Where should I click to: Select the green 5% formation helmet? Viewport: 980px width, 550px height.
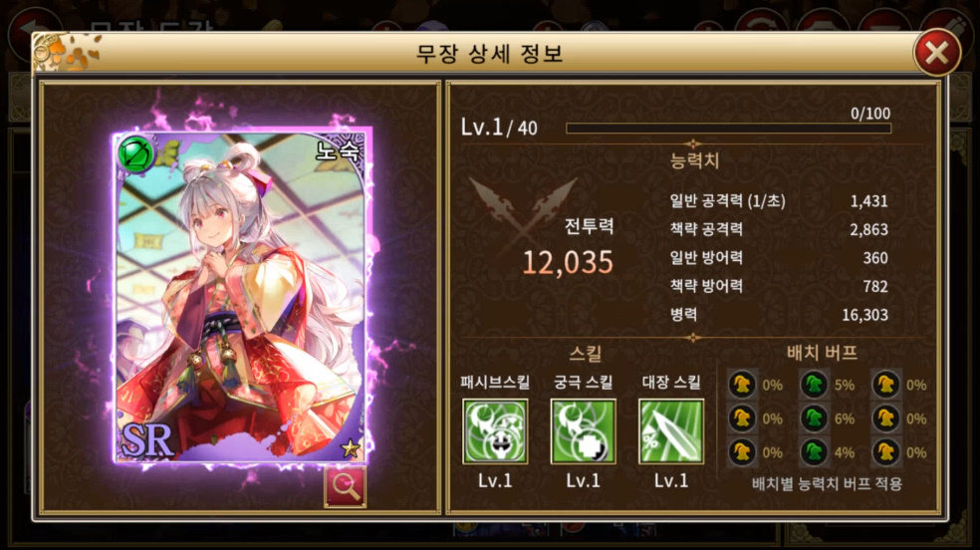814,385
